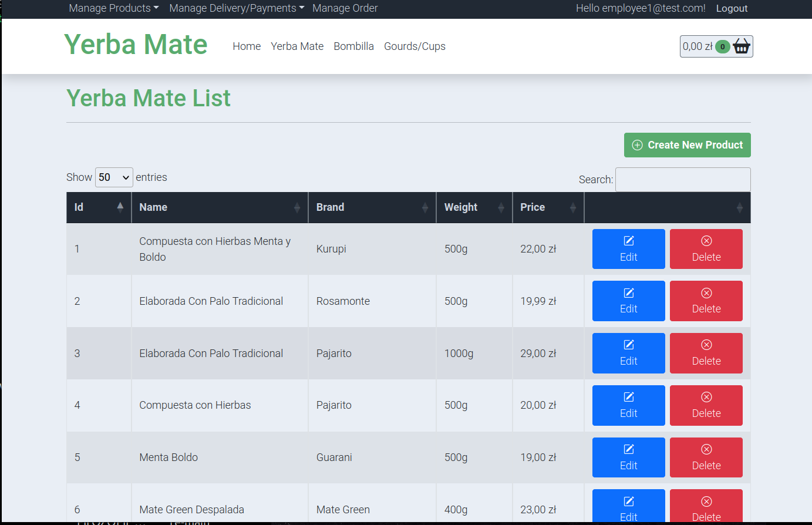This screenshot has width=812, height=525.
Task: Edit the Rosamonte Elaborada Con Palo Tradicional
Action: click(x=628, y=301)
